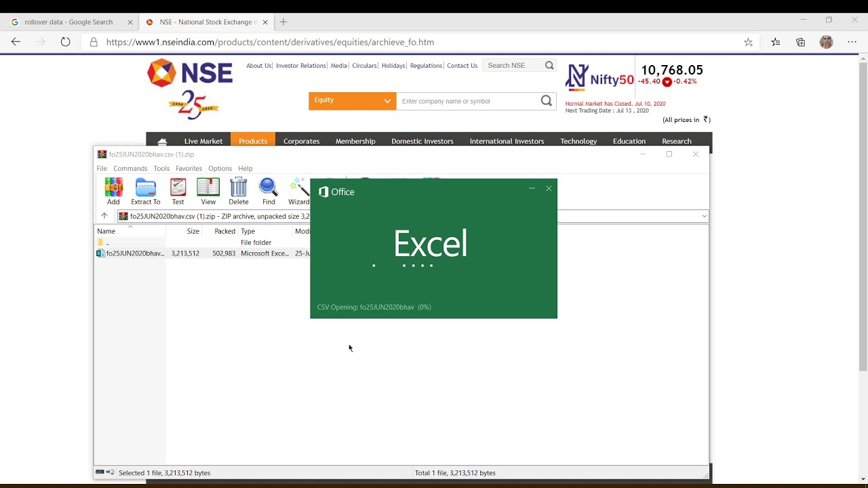868x488 pixels.
Task: Click the browser Back arrow
Action: [16, 42]
